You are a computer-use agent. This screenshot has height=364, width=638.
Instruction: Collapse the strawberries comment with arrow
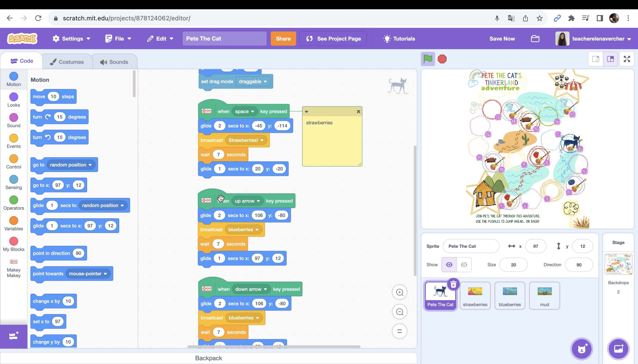coord(306,112)
